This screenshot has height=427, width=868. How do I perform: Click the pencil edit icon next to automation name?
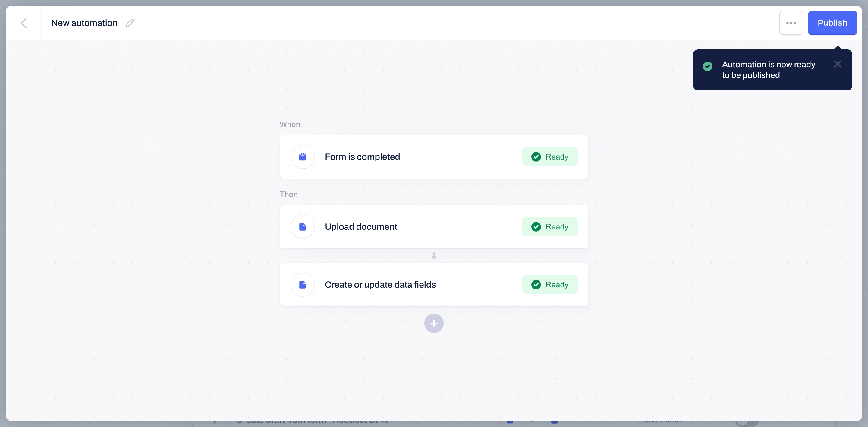pos(130,23)
